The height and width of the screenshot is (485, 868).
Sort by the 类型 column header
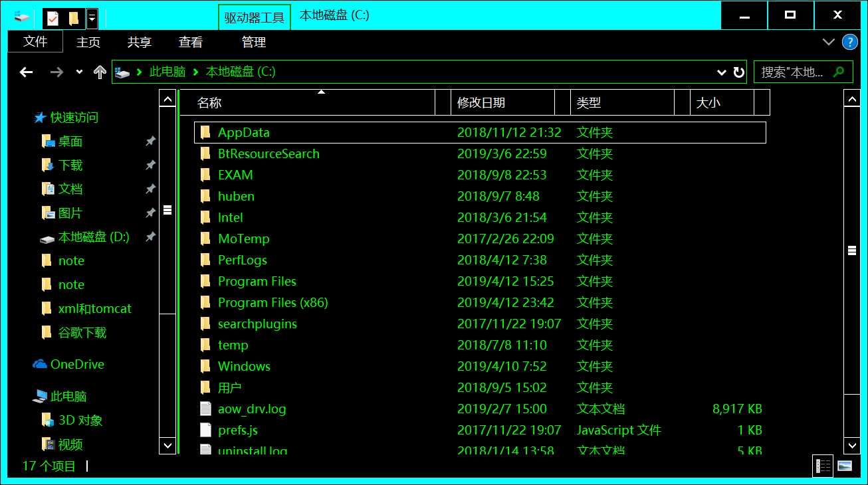click(622, 102)
